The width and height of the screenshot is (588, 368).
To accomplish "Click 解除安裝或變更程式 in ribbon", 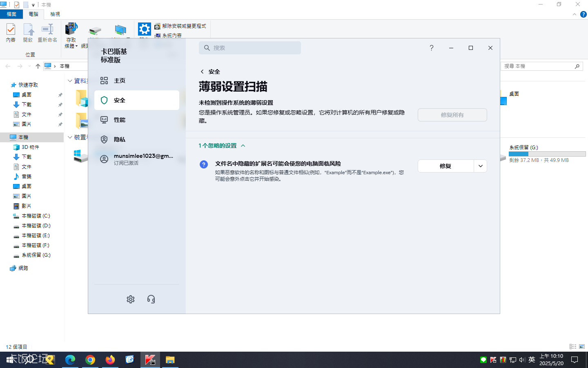I will coord(180,26).
